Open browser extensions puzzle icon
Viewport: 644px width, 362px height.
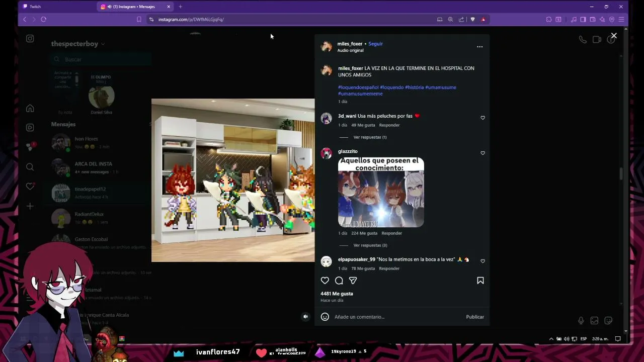click(549, 19)
